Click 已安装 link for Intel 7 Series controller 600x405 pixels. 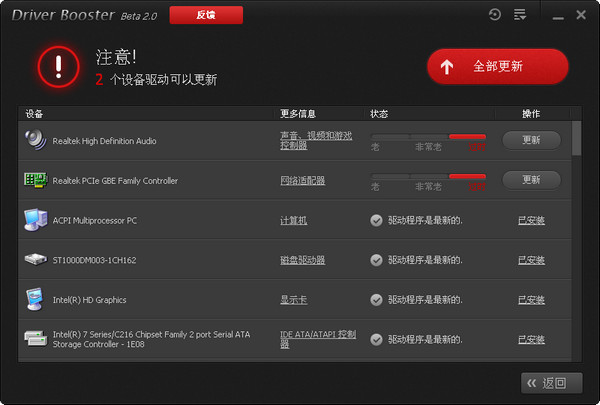531,340
